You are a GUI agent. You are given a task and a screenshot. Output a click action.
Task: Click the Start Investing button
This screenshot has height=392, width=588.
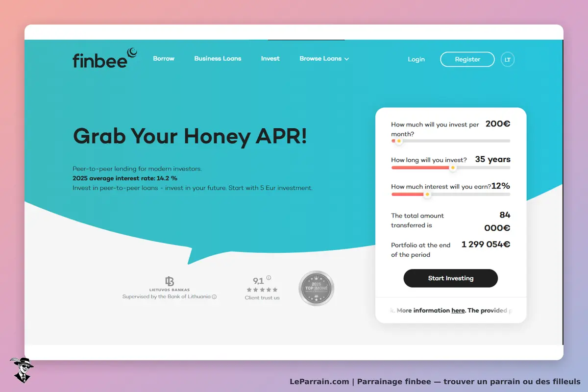point(450,278)
